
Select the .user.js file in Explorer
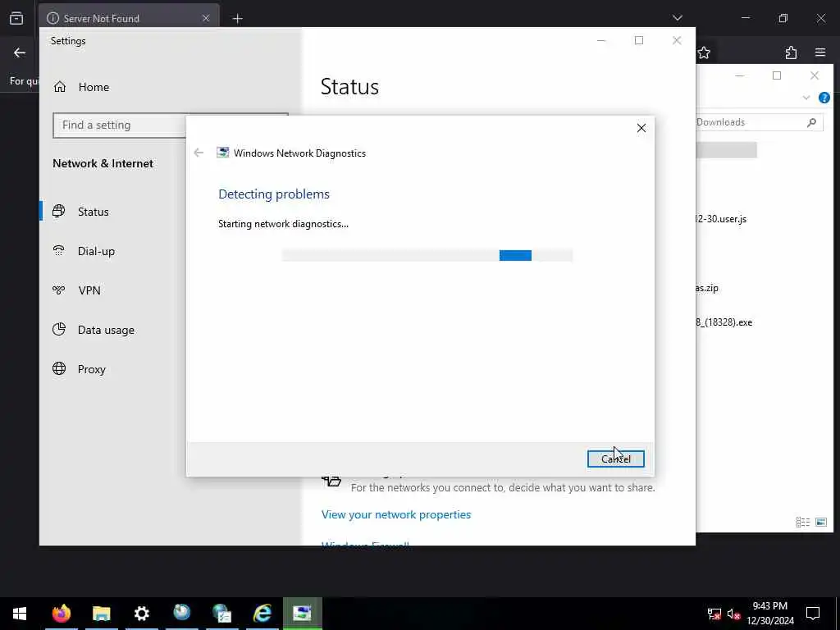[721, 218]
